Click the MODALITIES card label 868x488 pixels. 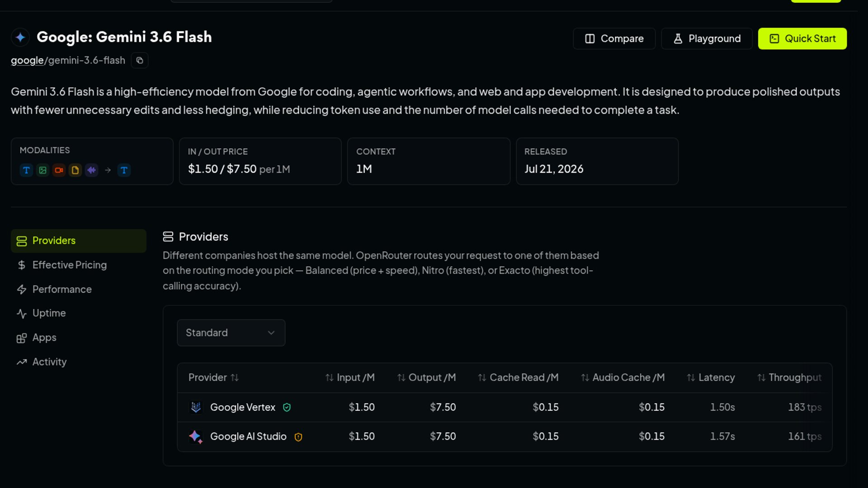pos(45,150)
